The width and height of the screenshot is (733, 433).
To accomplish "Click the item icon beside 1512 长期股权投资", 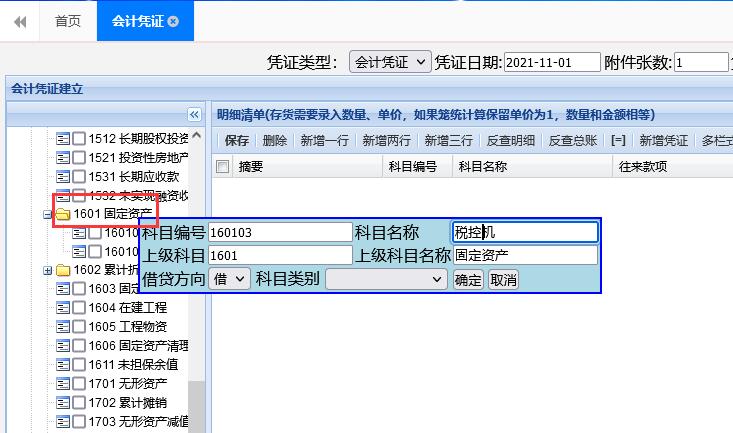I will click(x=62, y=138).
